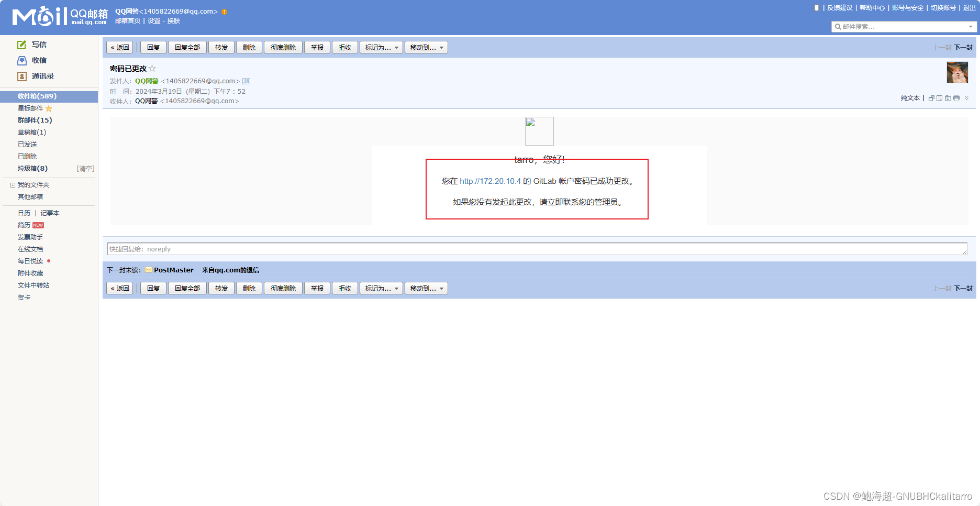Open the http://172.20.10.4 link
The width and height of the screenshot is (980, 506).
(x=491, y=181)
